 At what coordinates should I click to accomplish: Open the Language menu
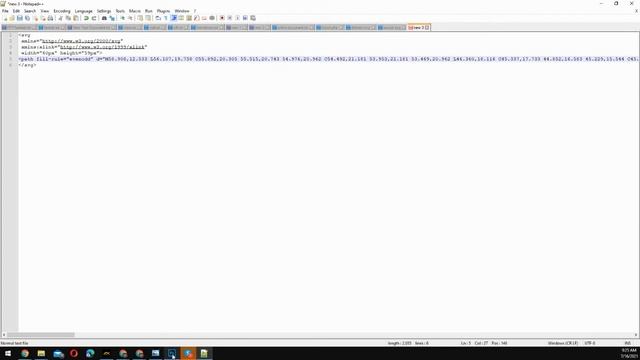tap(84, 11)
